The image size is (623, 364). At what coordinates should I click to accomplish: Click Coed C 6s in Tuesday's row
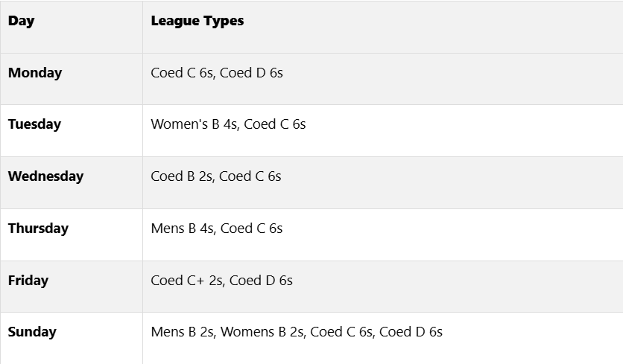pos(275,124)
